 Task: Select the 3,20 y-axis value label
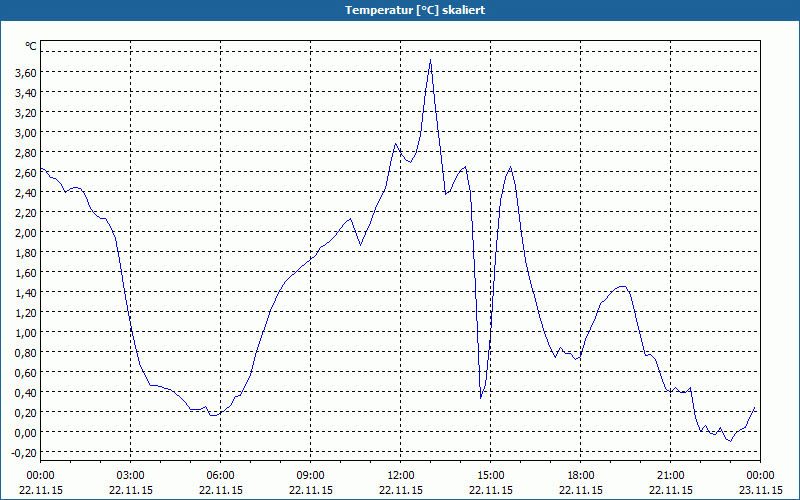click(x=26, y=112)
